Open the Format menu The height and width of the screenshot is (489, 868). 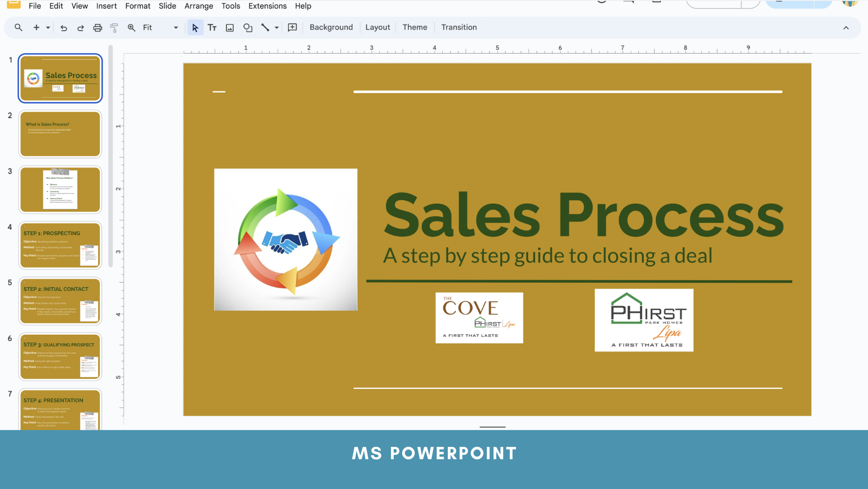(x=138, y=6)
